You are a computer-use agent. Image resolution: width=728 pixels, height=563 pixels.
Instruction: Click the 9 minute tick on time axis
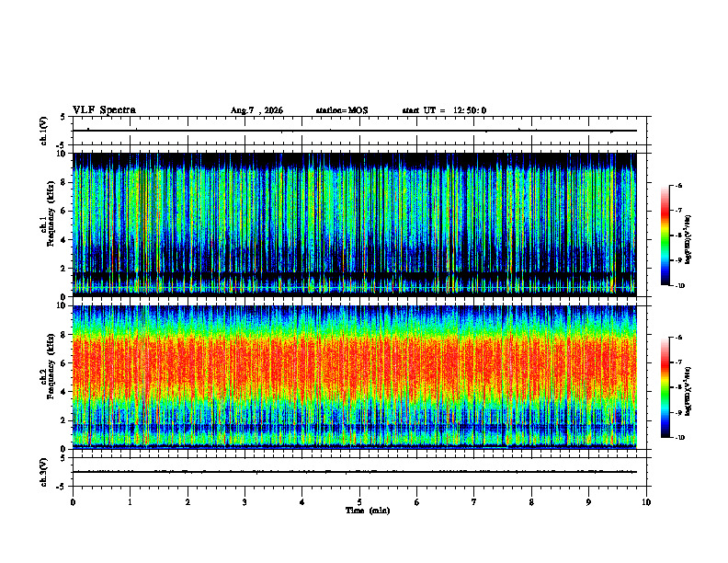coord(588,502)
